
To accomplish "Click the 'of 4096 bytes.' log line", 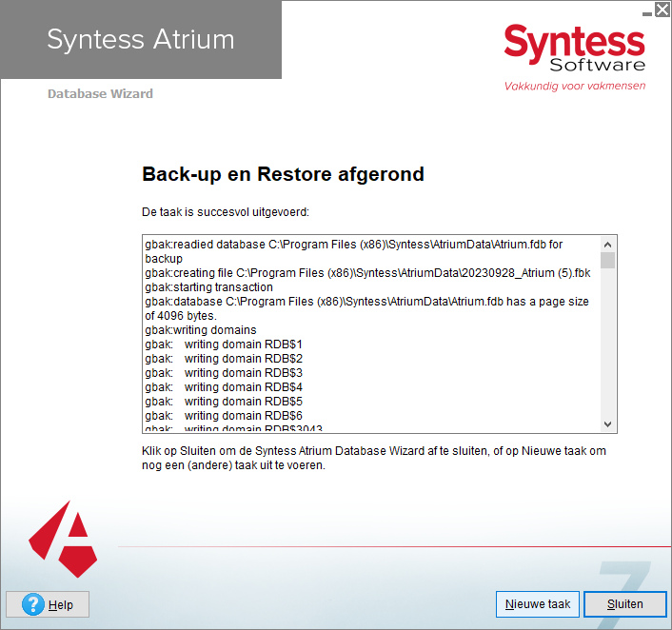I will [x=181, y=316].
